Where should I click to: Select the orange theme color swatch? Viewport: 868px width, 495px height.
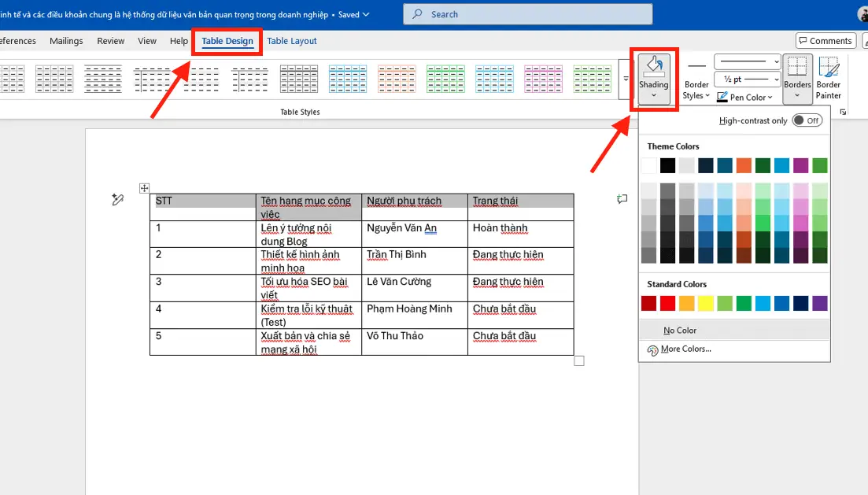tap(744, 165)
